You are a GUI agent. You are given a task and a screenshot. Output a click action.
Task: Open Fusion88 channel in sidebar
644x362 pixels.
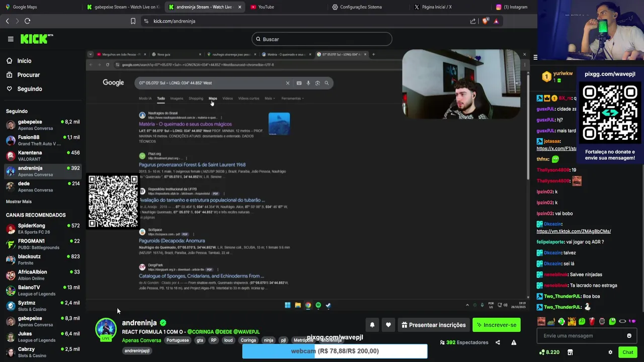(x=43, y=140)
